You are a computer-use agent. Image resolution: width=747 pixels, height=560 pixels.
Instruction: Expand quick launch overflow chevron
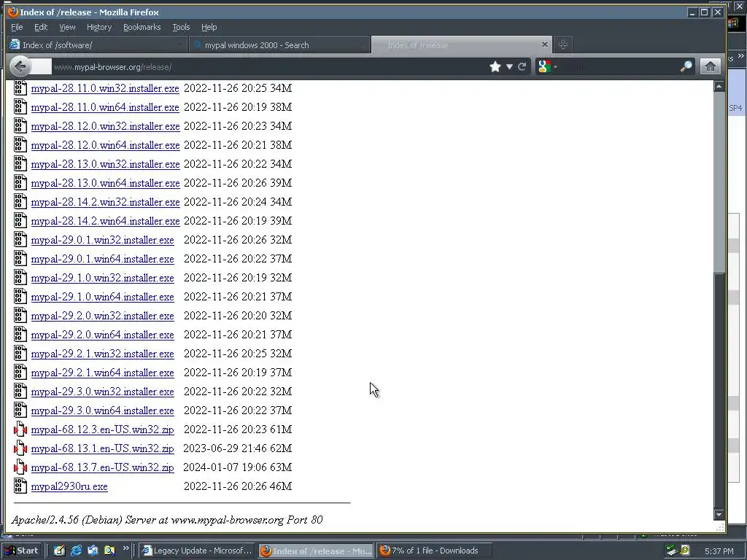[x=125, y=548]
